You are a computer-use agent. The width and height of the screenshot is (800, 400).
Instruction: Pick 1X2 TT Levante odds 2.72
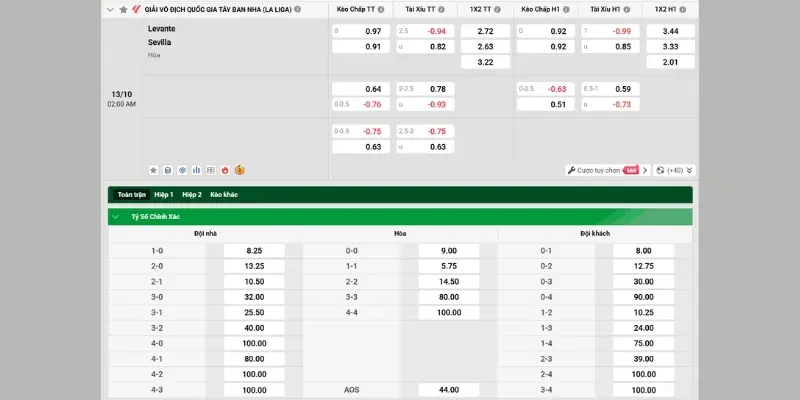tap(485, 31)
